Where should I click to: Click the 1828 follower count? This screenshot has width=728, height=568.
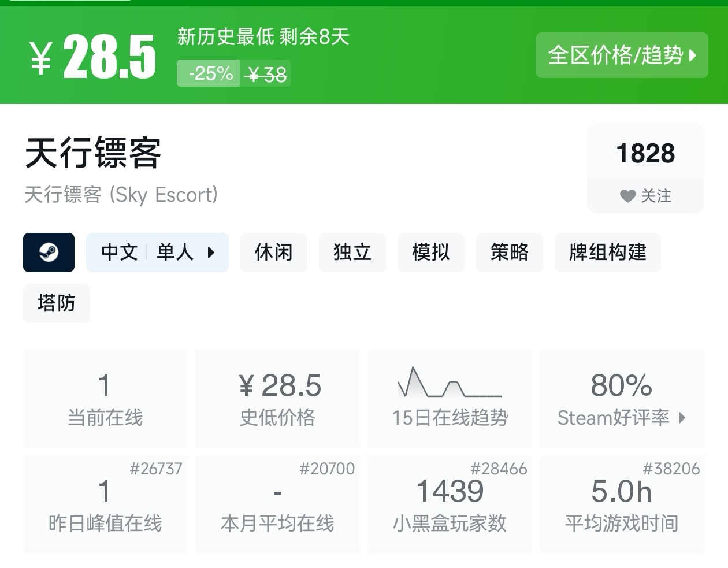645,154
